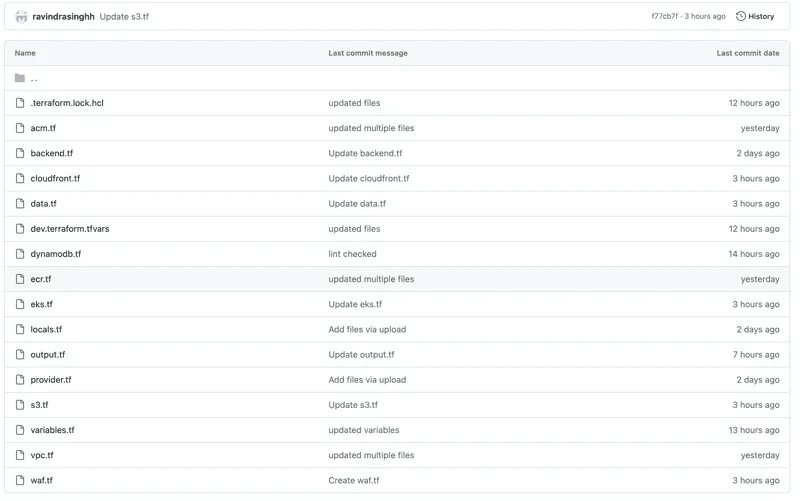The height and width of the screenshot is (501, 800).
Task: Click the ravindrasinghh username link
Action: tap(63, 16)
